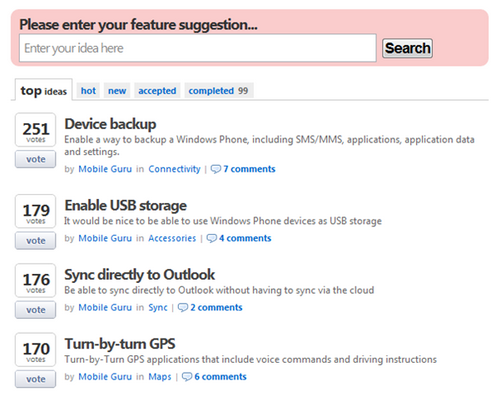Click 'It would be nice to be able to use Windows Phone devices' description
The image size is (491, 398).
223,221
